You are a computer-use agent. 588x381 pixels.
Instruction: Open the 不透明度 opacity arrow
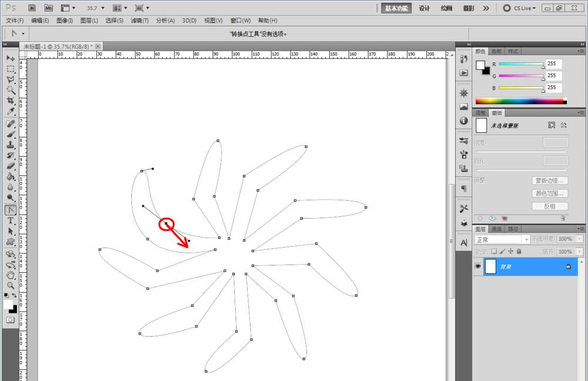click(x=580, y=239)
